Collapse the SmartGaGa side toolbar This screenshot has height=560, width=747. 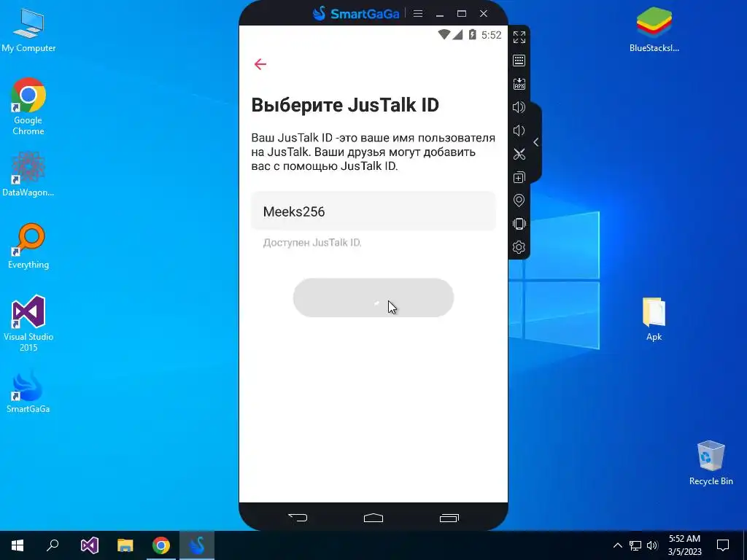[536, 142]
